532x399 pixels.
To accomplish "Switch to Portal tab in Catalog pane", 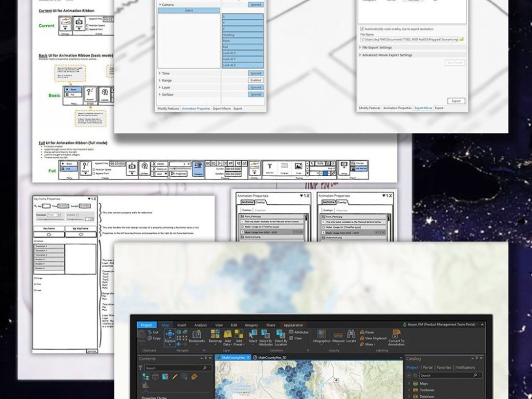I will click(x=428, y=368).
